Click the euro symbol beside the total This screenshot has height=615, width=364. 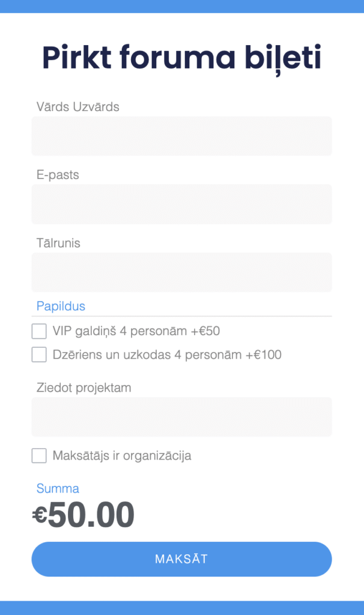coord(40,515)
